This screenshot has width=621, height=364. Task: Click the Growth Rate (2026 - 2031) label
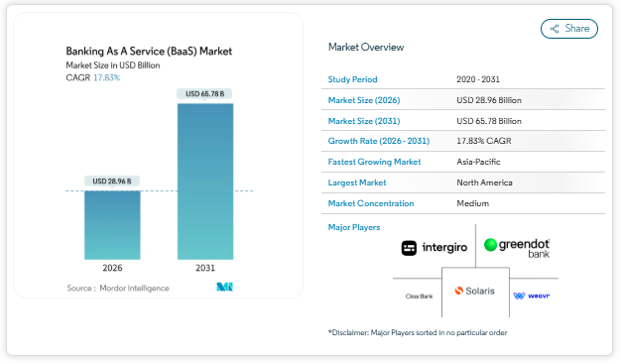379,141
